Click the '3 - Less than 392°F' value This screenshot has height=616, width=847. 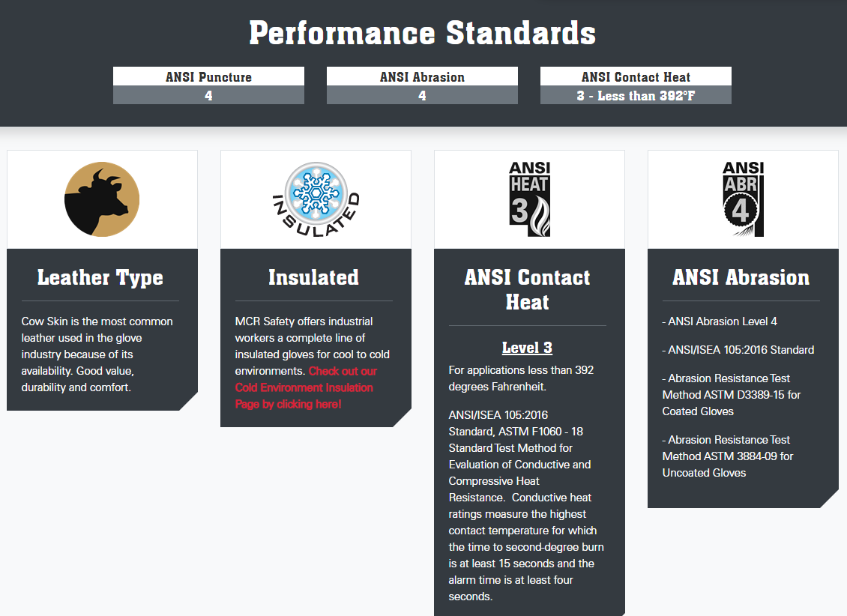[x=636, y=96]
